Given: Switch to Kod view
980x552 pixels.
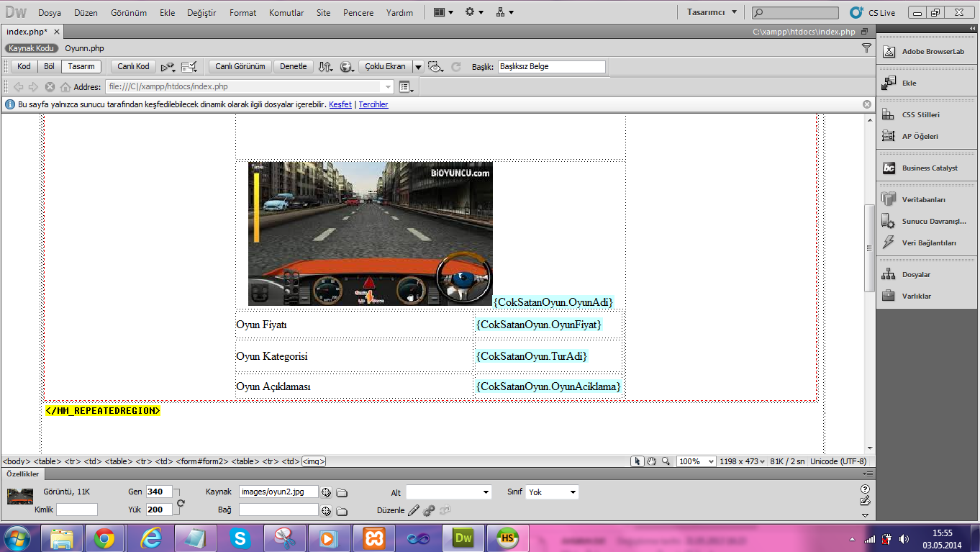Looking at the screenshot, I should (24, 66).
